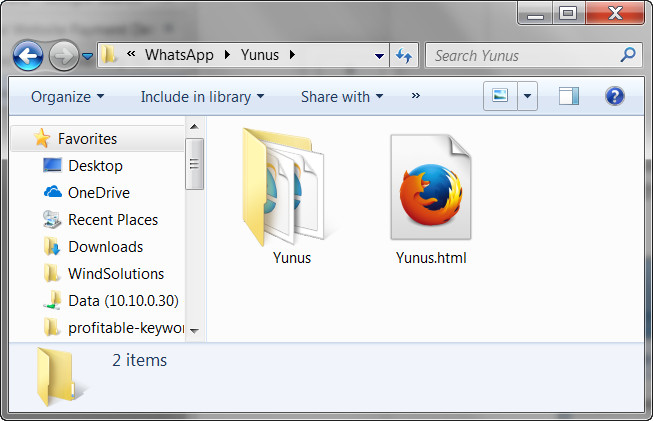The height and width of the screenshot is (421, 653).
Task: Click the Data network folder icon
Action: [x=52, y=300]
